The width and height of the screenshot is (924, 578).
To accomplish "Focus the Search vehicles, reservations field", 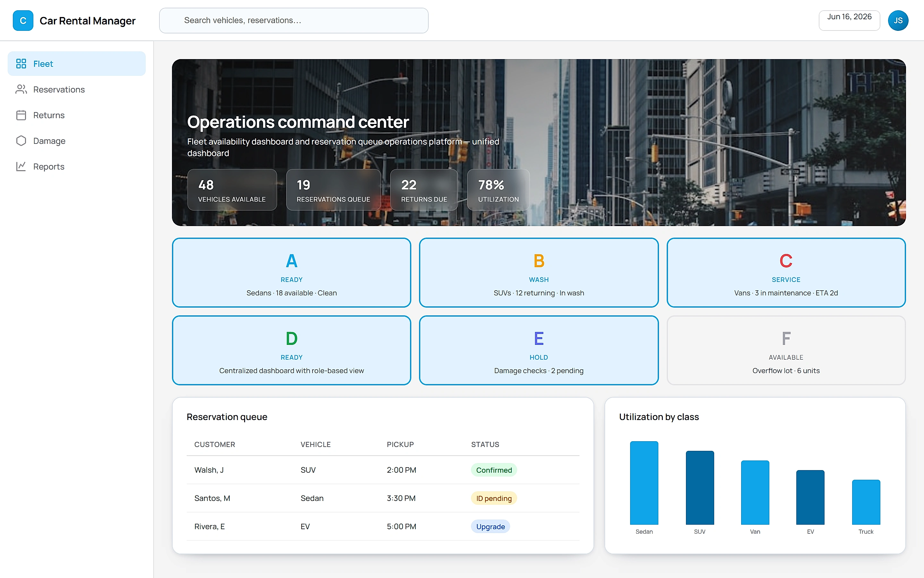I will pos(294,21).
